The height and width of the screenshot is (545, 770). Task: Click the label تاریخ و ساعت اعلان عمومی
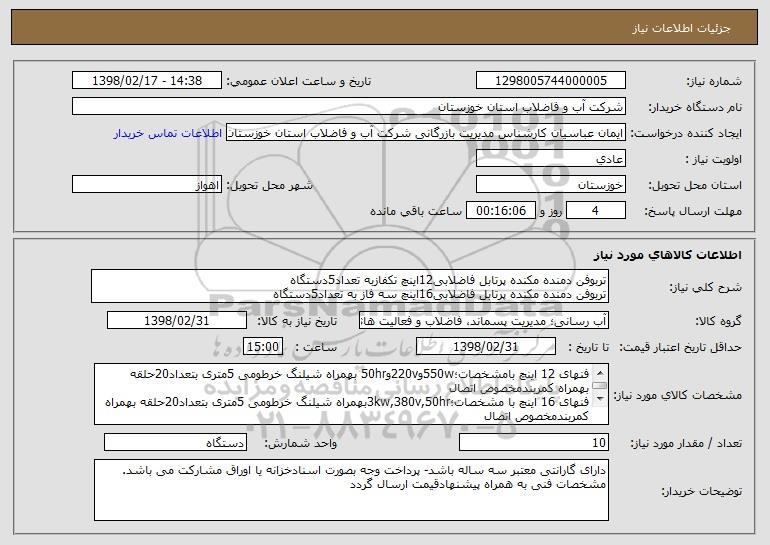point(299,81)
